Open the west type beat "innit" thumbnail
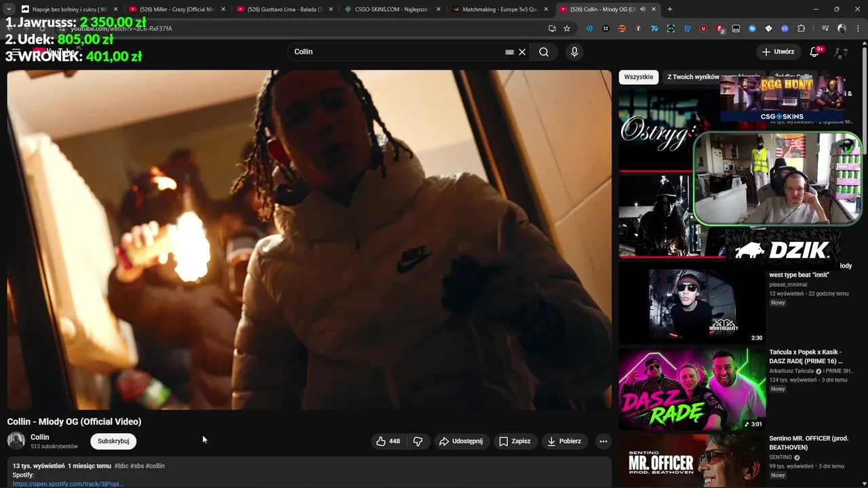This screenshot has width=868, height=488. click(x=692, y=304)
